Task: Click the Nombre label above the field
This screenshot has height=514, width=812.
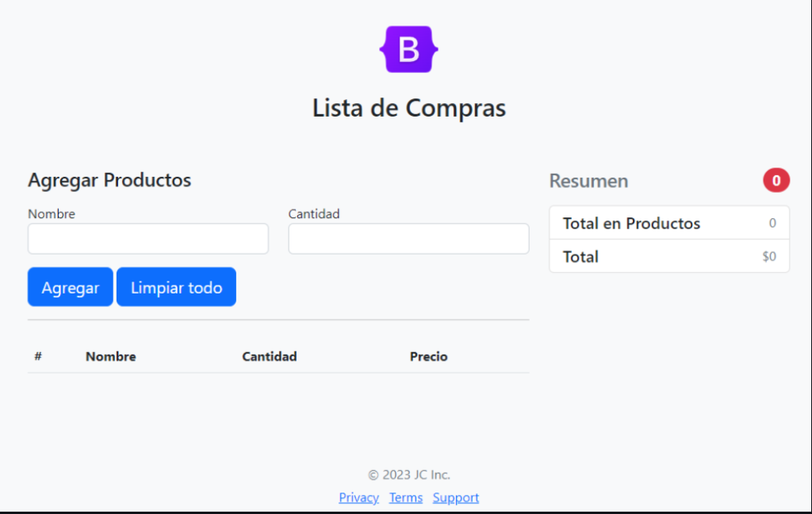Action: pyautogui.click(x=52, y=214)
